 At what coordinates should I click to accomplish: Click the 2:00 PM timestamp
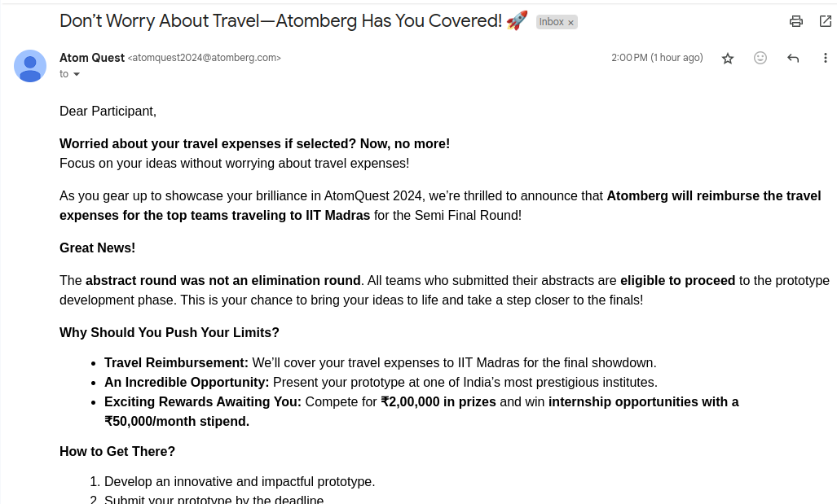[657, 58]
